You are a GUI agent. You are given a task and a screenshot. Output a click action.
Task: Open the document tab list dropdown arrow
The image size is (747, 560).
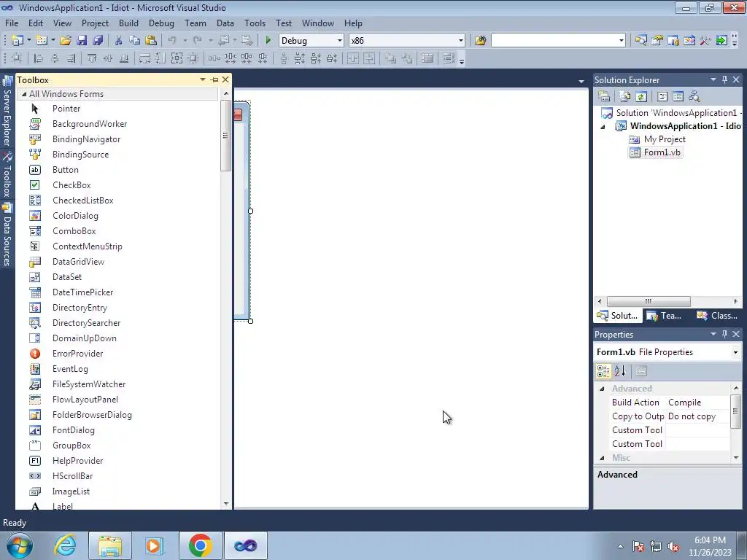(581, 82)
